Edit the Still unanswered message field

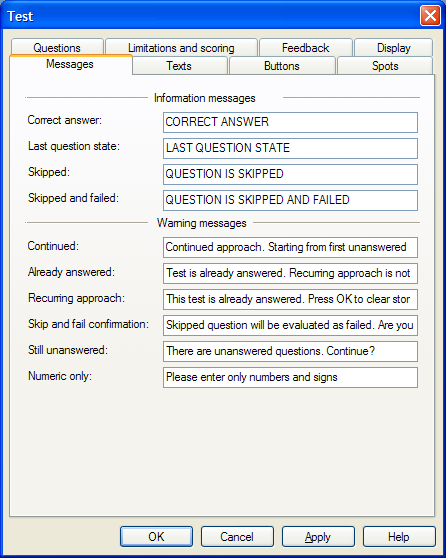(x=290, y=352)
